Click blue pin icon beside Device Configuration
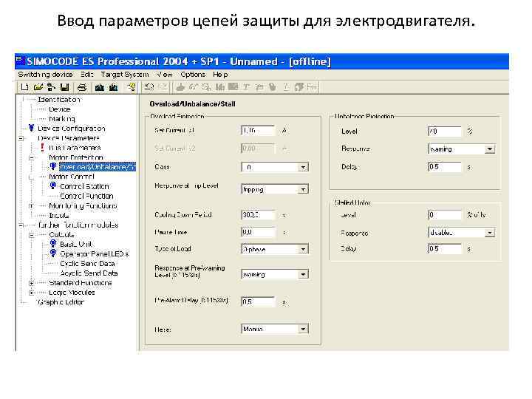The width and height of the screenshot is (532, 399). [x=32, y=129]
